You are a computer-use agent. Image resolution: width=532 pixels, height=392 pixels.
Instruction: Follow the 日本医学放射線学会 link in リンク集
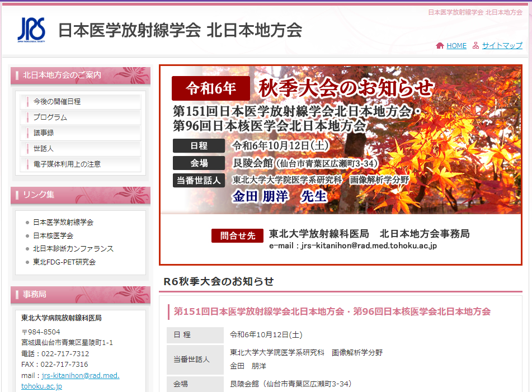pos(63,222)
